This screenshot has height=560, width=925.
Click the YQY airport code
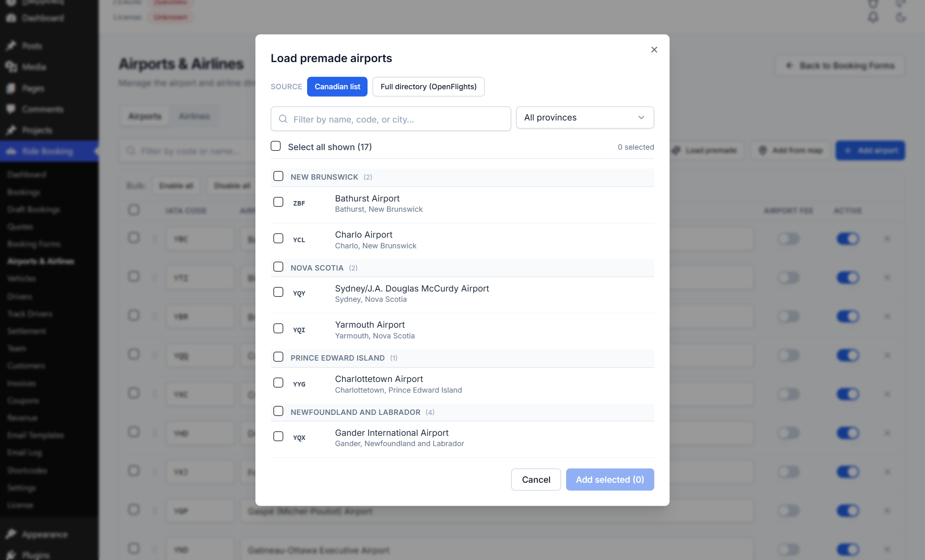tap(299, 293)
